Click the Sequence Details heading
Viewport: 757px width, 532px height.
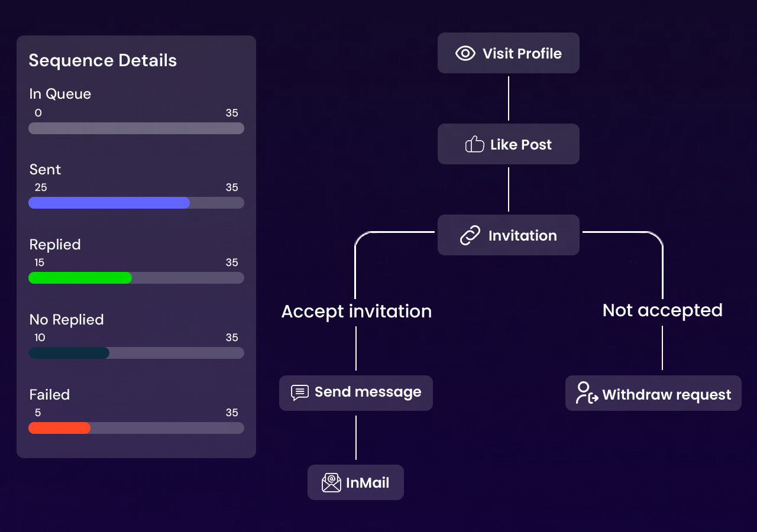click(x=103, y=60)
